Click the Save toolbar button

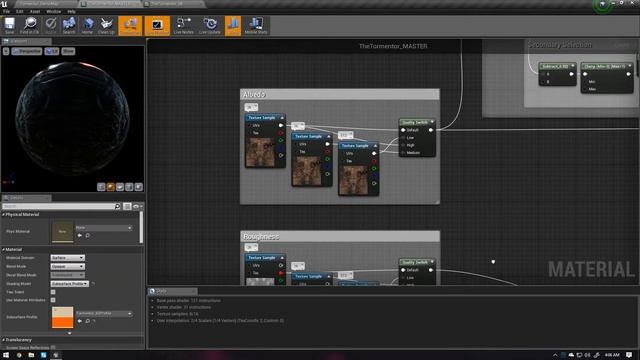point(9,26)
